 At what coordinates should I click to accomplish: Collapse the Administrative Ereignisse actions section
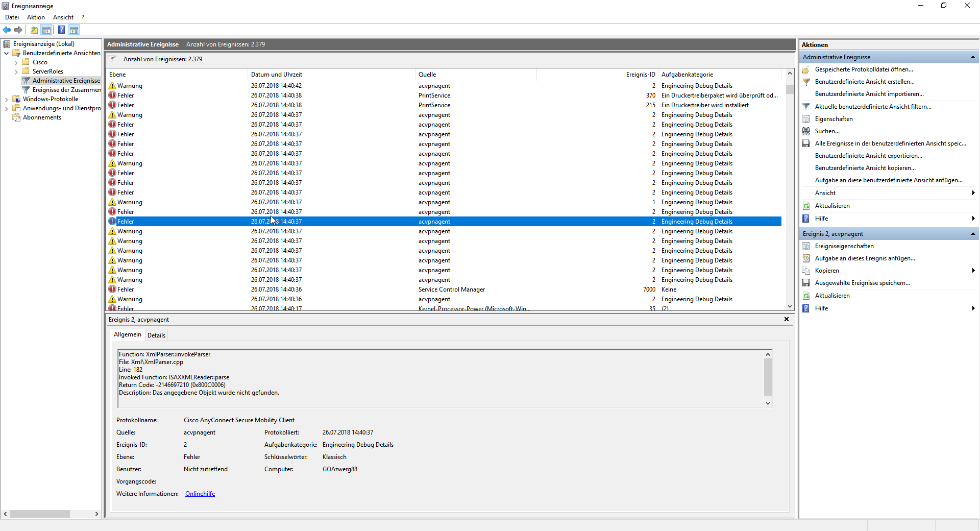[x=973, y=57]
